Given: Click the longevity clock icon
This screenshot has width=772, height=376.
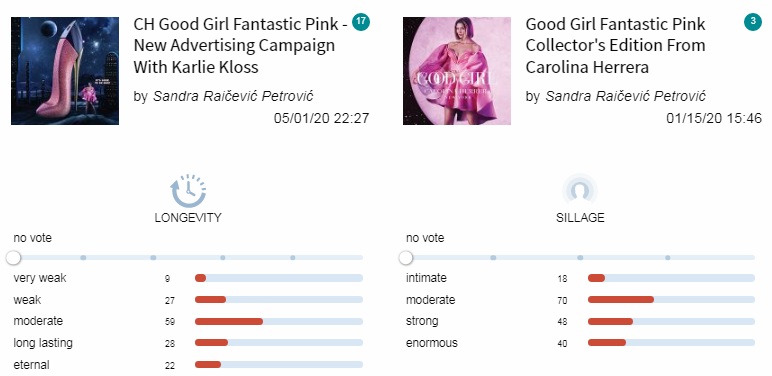Looking at the screenshot, I should coord(188,190).
